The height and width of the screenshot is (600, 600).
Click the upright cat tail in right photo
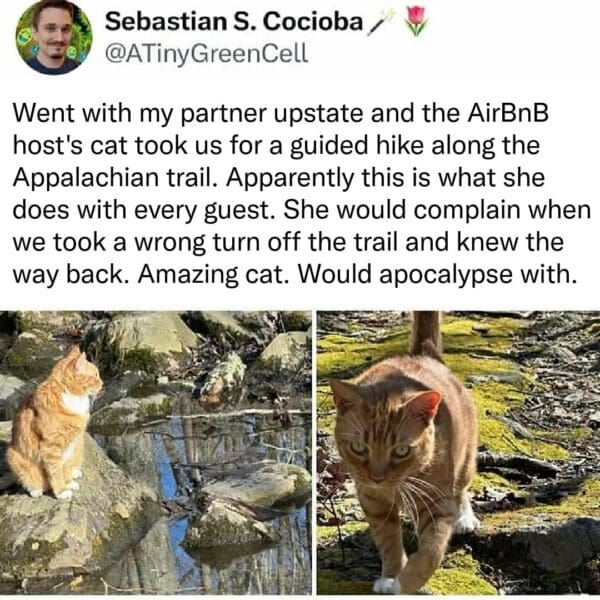click(x=427, y=333)
